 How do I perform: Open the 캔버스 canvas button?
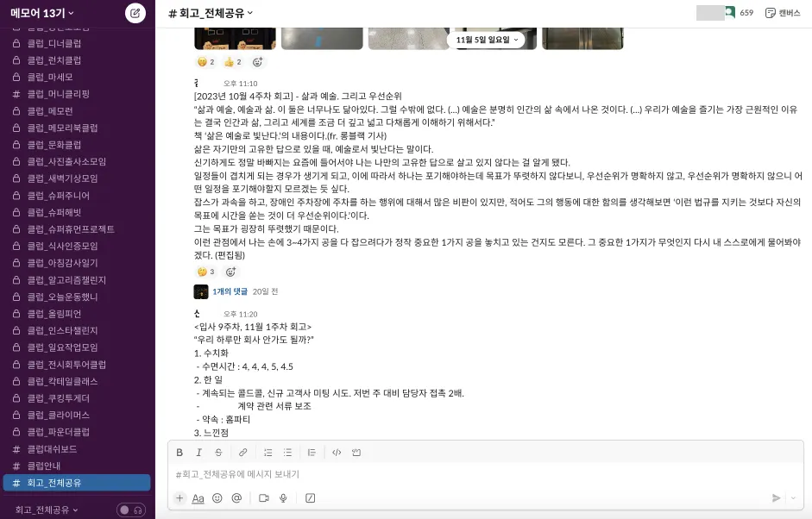(783, 13)
